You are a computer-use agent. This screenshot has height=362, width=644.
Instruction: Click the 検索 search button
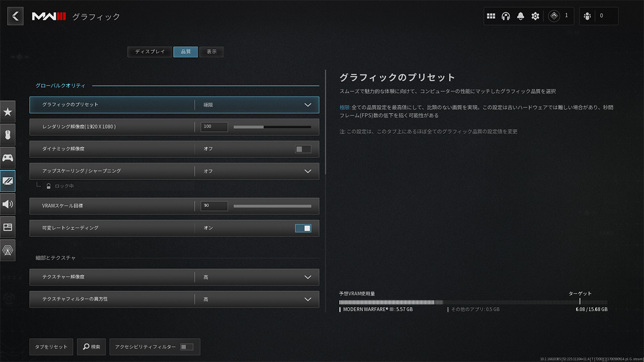click(x=92, y=347)
